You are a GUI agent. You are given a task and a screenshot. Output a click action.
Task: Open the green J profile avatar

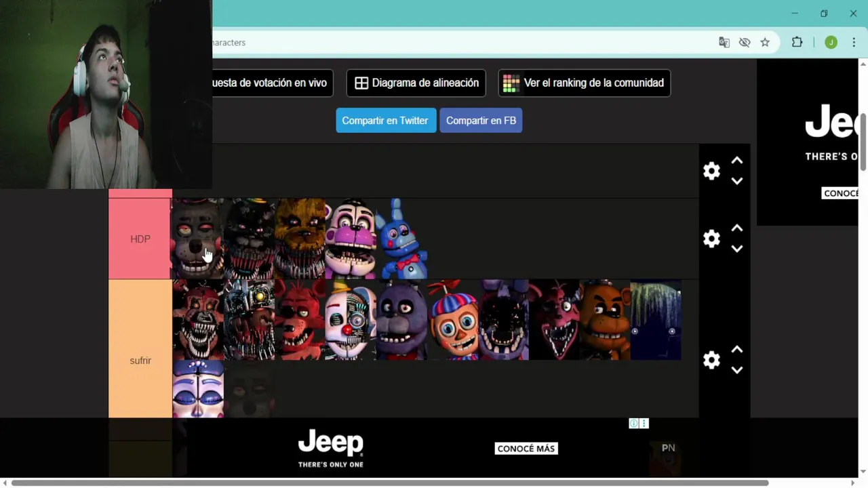click(x=831, y=42)
